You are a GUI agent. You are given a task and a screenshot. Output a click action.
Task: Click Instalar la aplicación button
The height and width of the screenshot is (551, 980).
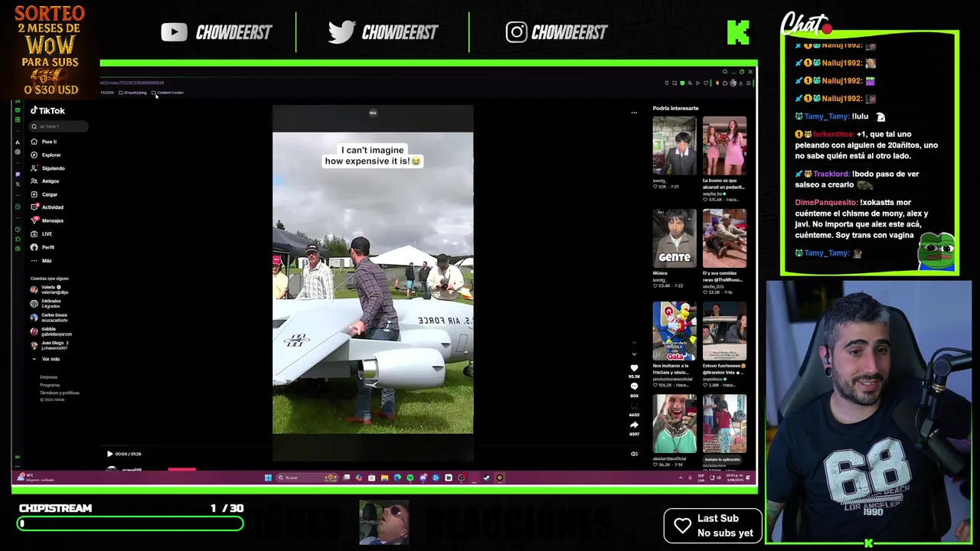pyautogui.click(x=722, y=460)
